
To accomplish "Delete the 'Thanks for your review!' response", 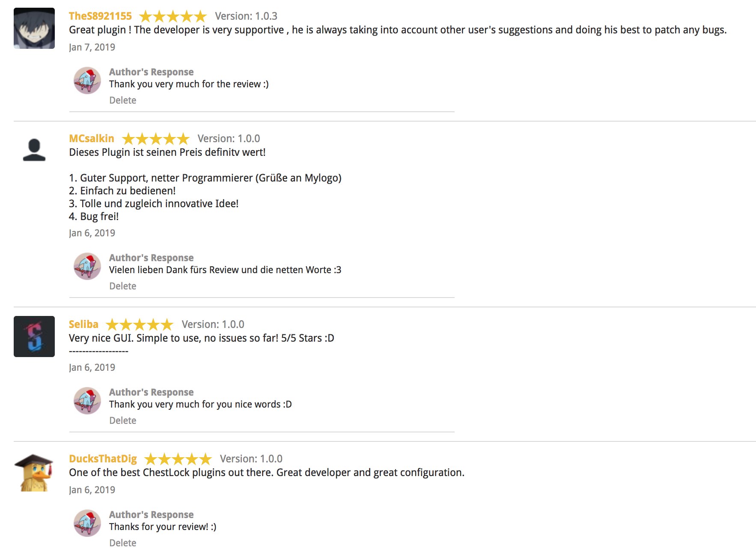I will (x=122, y=543).
